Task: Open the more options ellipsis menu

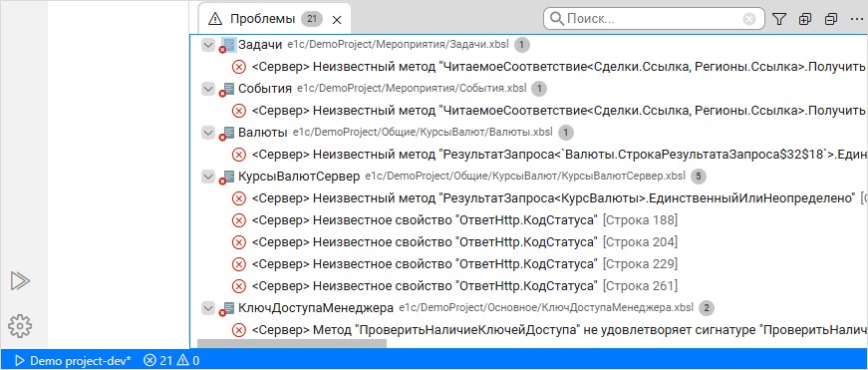Action: (x=856, y=19)
